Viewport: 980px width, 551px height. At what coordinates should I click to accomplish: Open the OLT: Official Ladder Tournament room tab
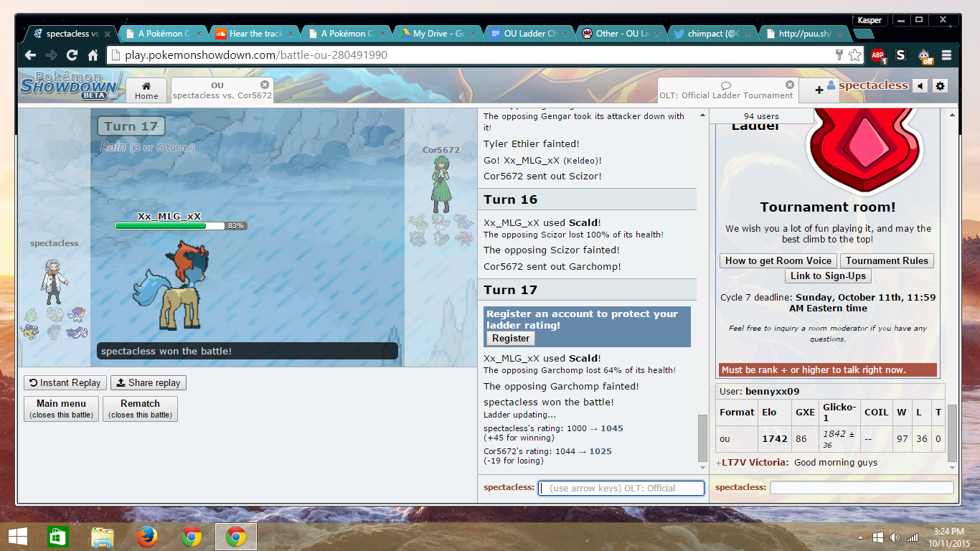727,90
